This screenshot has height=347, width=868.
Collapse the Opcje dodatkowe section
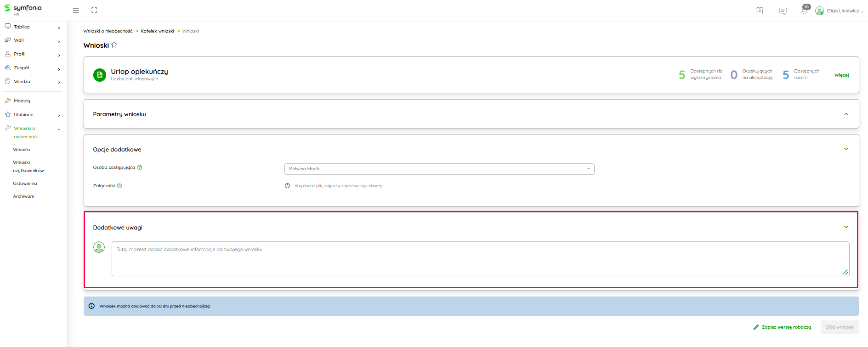pyautogui.click(x=845, y=149)
